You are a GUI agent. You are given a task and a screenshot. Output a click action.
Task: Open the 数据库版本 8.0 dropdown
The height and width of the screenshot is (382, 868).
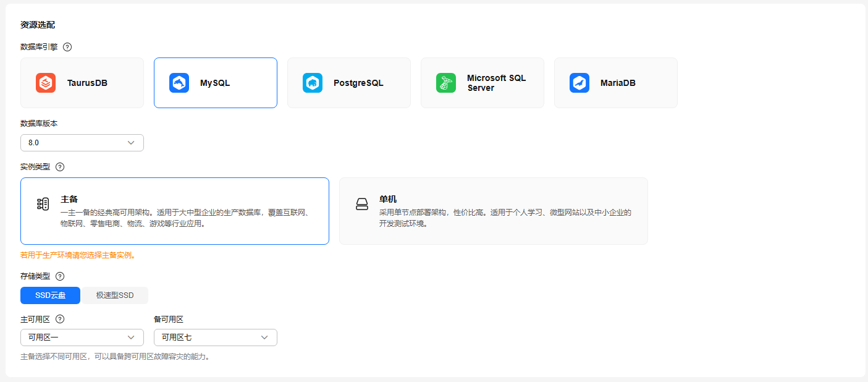82,143
